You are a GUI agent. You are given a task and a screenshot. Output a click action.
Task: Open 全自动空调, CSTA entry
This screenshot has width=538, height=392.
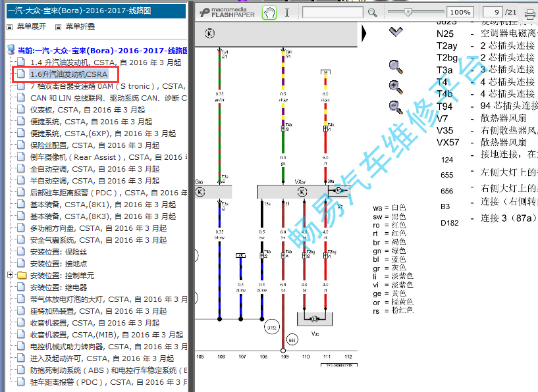(x=95, y=169)
